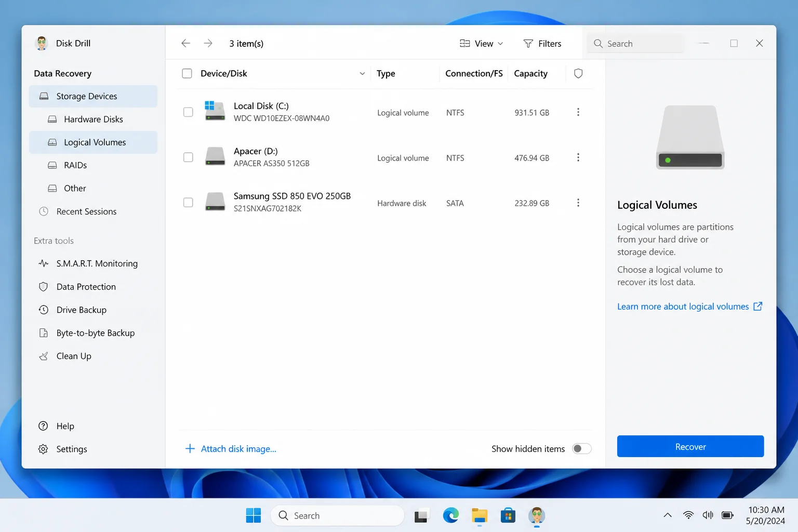The image size is (798, 532).
Task: Click the battery tray icon
Action: [727, 515]
